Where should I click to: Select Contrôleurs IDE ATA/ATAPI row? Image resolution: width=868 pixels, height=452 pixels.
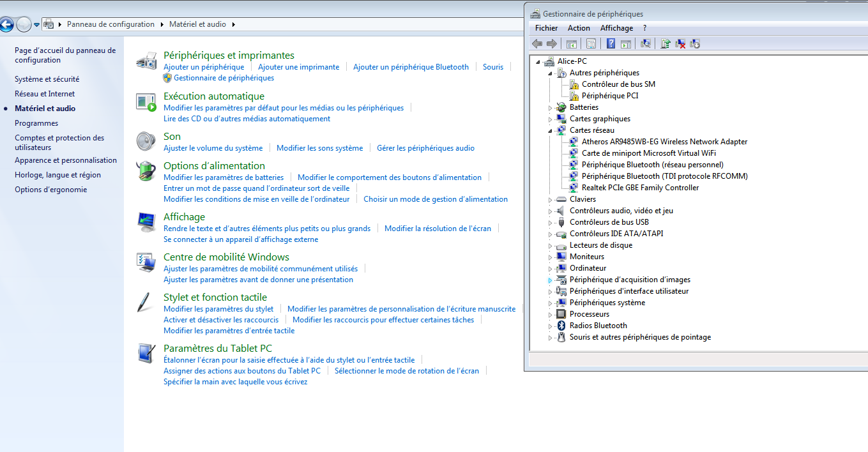(616, 234)
